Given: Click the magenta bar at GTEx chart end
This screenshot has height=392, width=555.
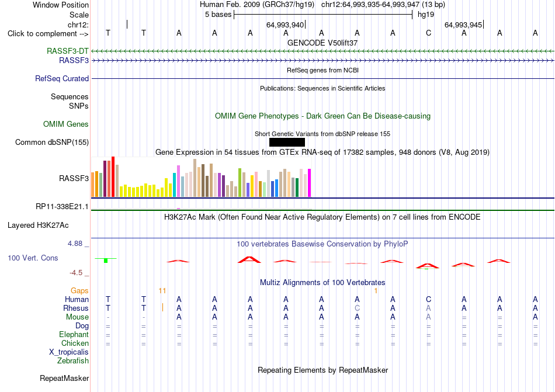Looking at the screenshot, I should click(310, 183).
